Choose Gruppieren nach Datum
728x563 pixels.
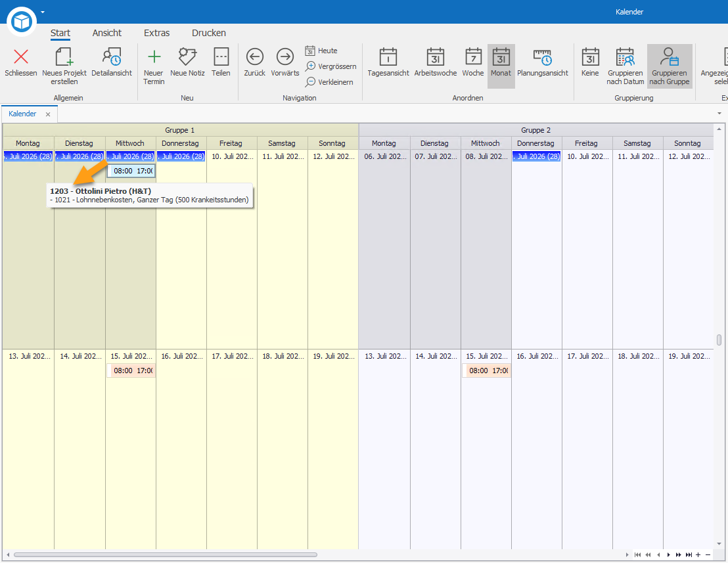[x=626, y=66]
